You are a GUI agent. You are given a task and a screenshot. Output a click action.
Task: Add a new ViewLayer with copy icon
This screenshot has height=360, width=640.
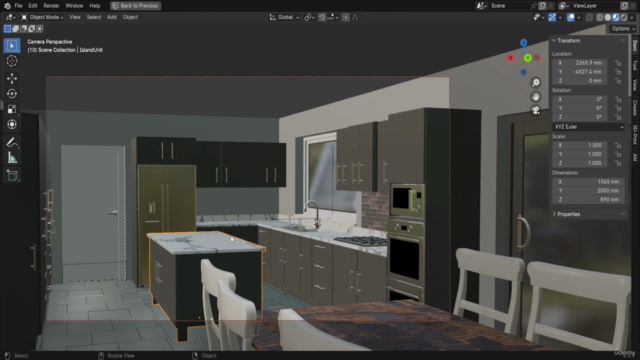pos(624,6)
